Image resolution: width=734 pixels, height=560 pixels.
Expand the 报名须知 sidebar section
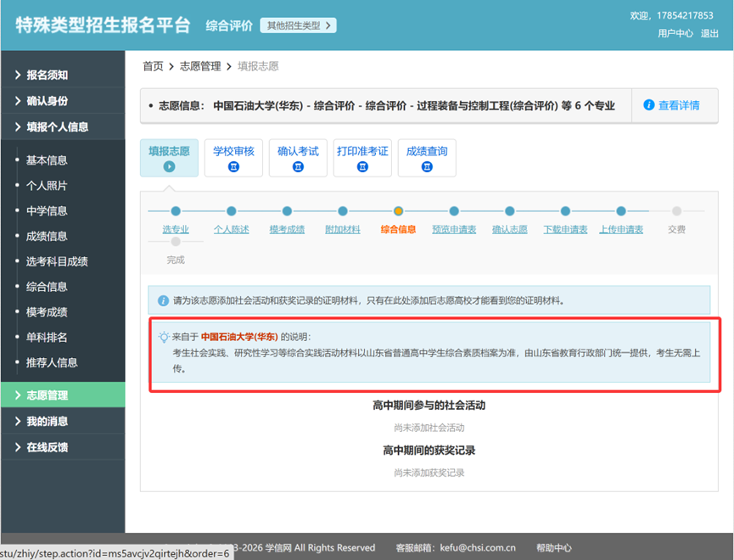[x=63, y=75]
